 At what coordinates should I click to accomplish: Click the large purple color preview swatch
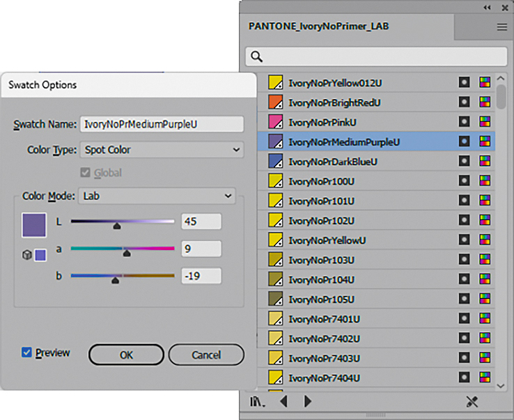pos(34,225)
